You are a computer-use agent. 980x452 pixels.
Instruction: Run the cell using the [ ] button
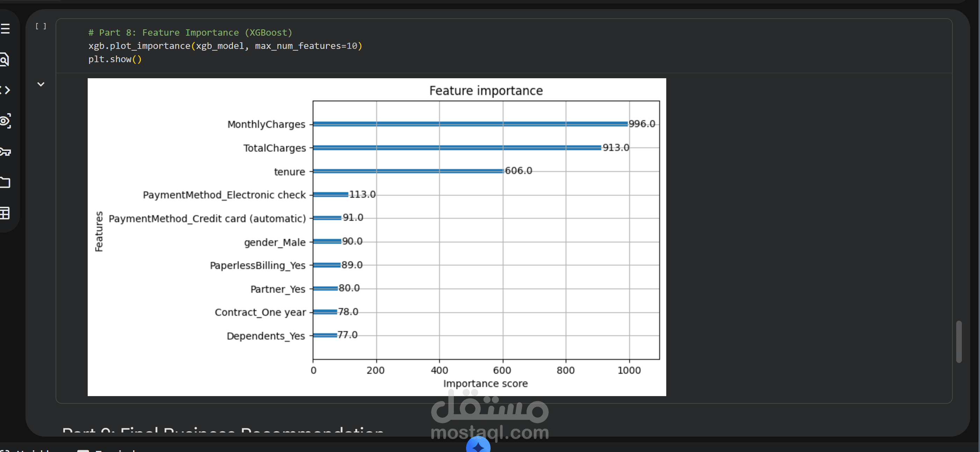click(41, 26)
